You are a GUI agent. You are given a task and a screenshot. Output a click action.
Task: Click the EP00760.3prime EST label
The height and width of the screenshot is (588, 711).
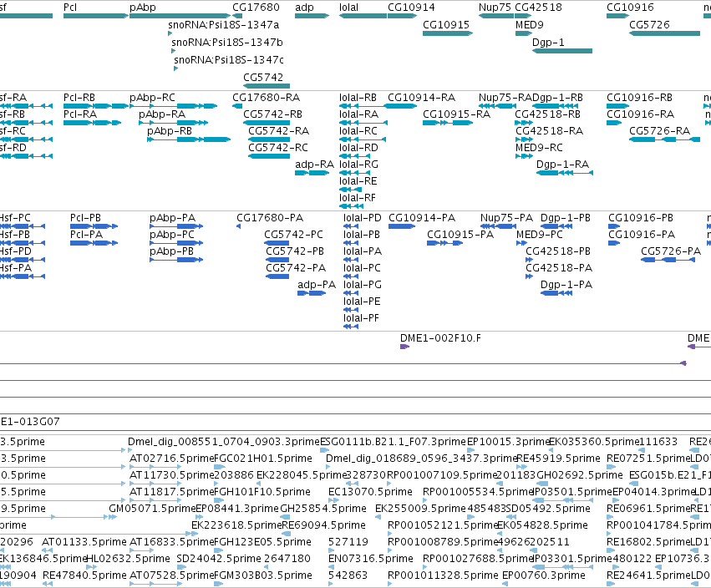pyautogui.click(x=544, y=575)
